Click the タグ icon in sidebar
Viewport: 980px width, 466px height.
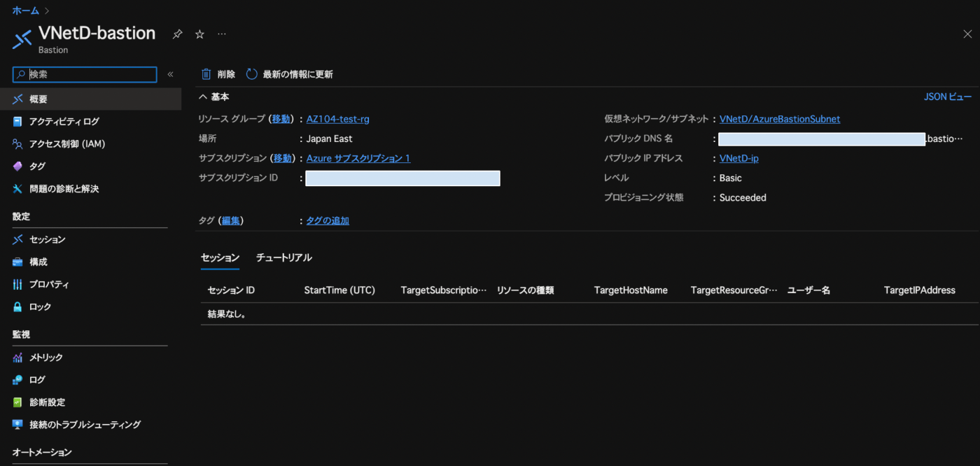(x=17, y=167)
